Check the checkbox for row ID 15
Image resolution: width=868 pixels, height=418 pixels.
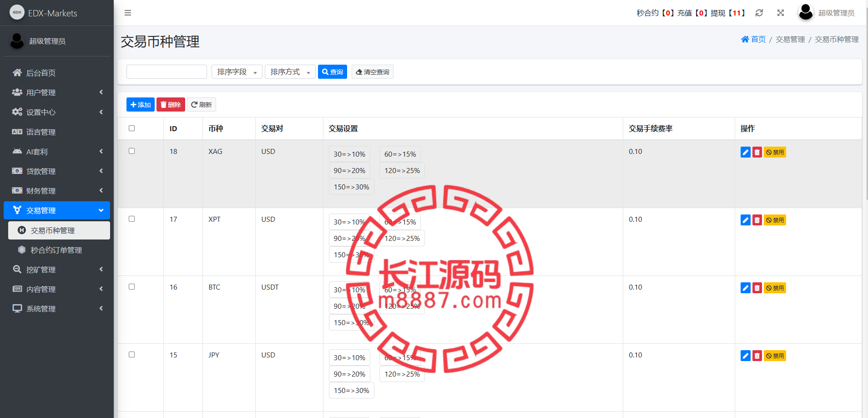(132, 355)
